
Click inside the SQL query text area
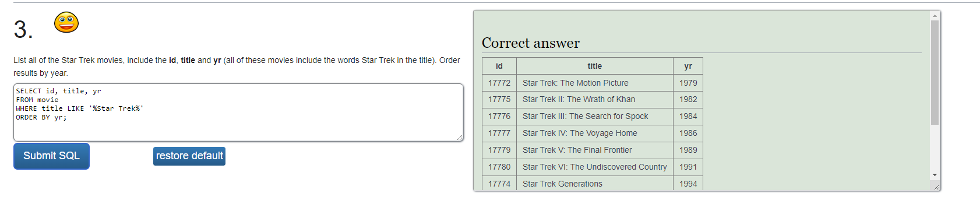tap(238, 113)
